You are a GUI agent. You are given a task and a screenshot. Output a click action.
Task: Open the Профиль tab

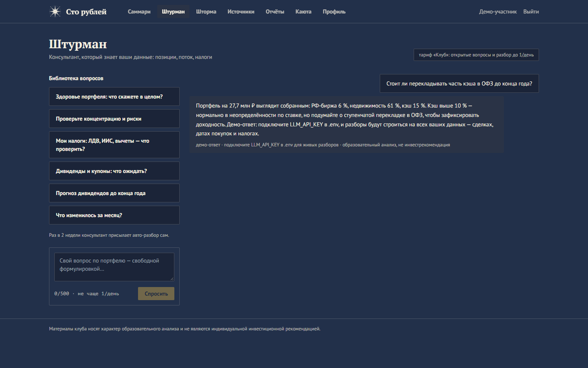point(334,12)
